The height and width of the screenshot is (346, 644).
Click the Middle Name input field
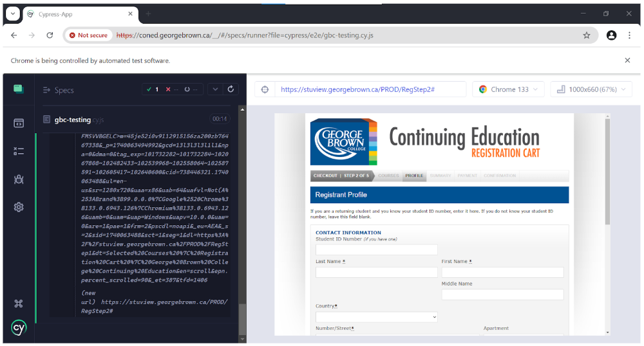tap(502, 295)
